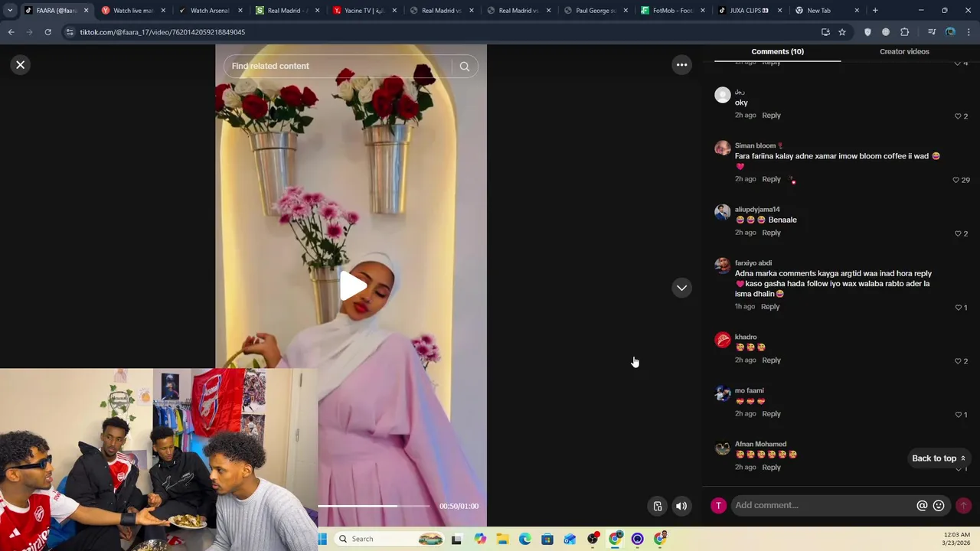The image size is (980, 551).
Task: Reply to Siman bloom's comment
Action: tap(771, 179)
